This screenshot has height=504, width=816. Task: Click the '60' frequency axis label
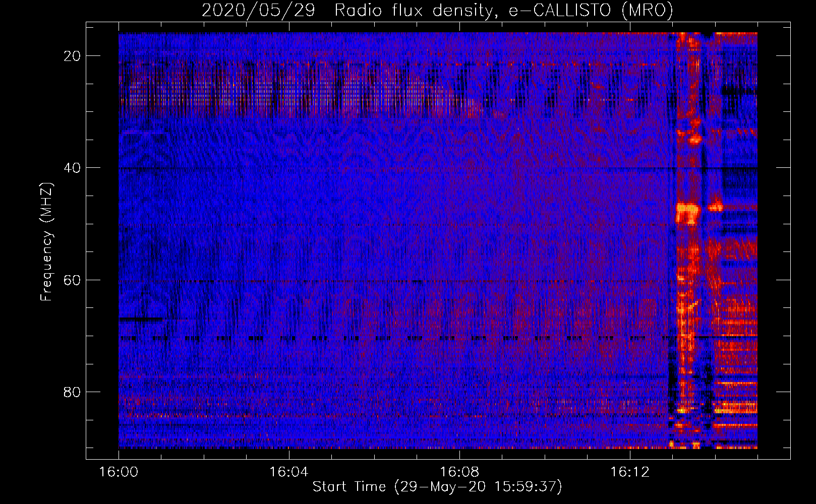(x=72, y=280)
